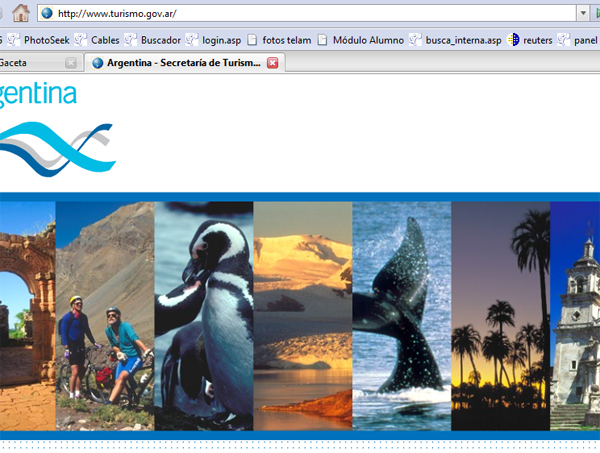Click the URL address field
This screenshot has height=453, width=600.
point(300,14)
